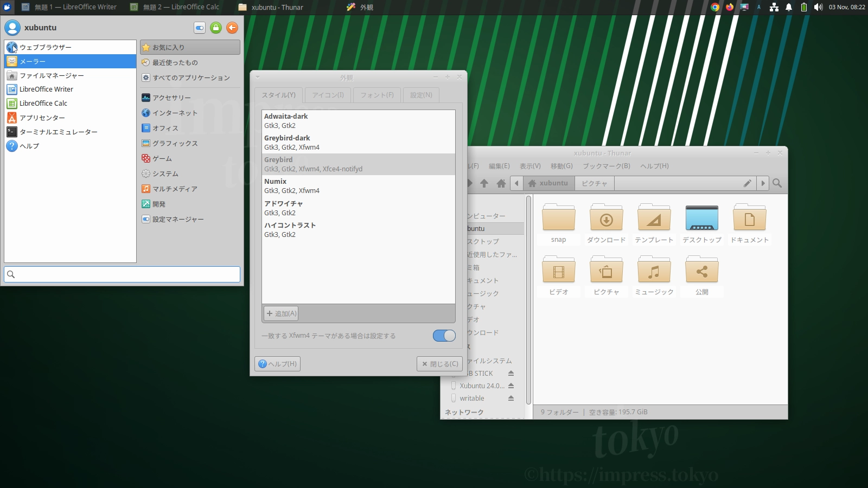Switch to 設定(N) tab in Appearance dialog
This screenshot has width=868, height=488.
421,95
